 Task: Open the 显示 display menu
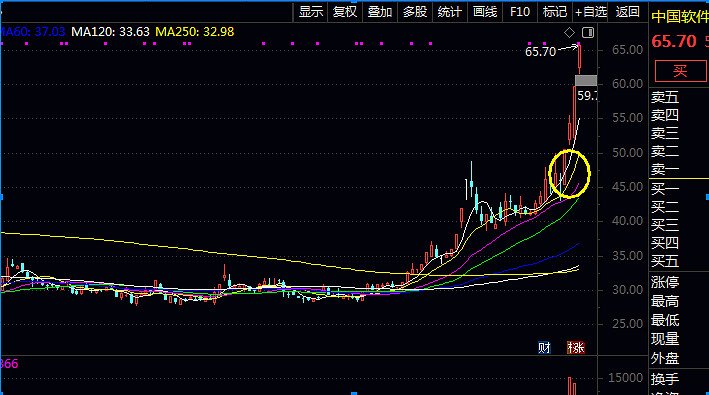pos(311,12)
